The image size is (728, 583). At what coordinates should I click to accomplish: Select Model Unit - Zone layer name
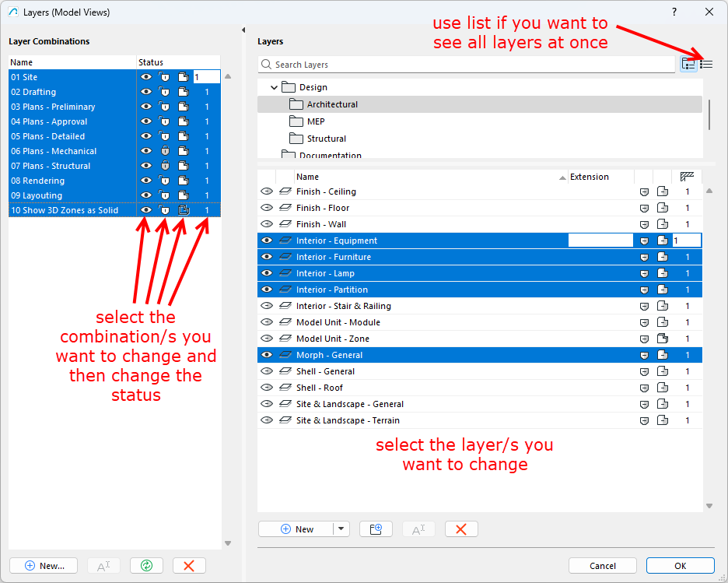pyautogui.click(x=332, y=339)
